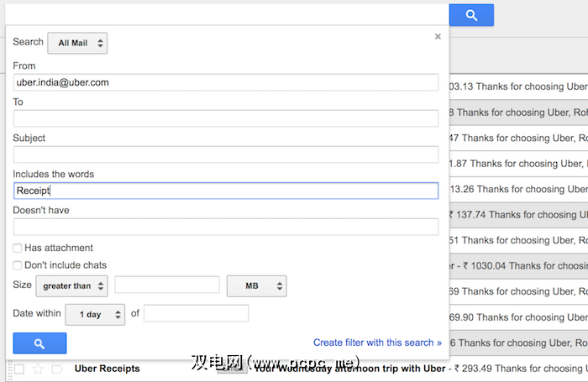Click the Includes the words field
The width and height of the screenshot is (588, 382).
point(226,191)
